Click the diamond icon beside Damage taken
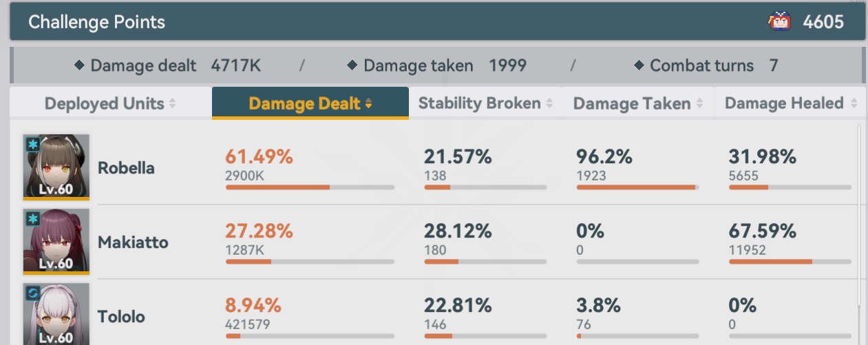Image resolution: width=868 pixels, height=345 pixels. [x=352, y=65]
